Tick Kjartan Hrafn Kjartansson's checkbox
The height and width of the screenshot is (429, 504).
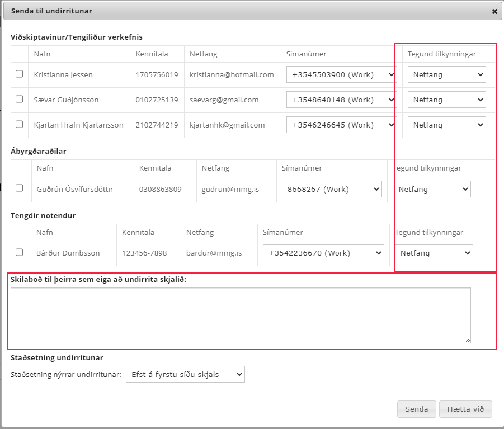(20, 124)
